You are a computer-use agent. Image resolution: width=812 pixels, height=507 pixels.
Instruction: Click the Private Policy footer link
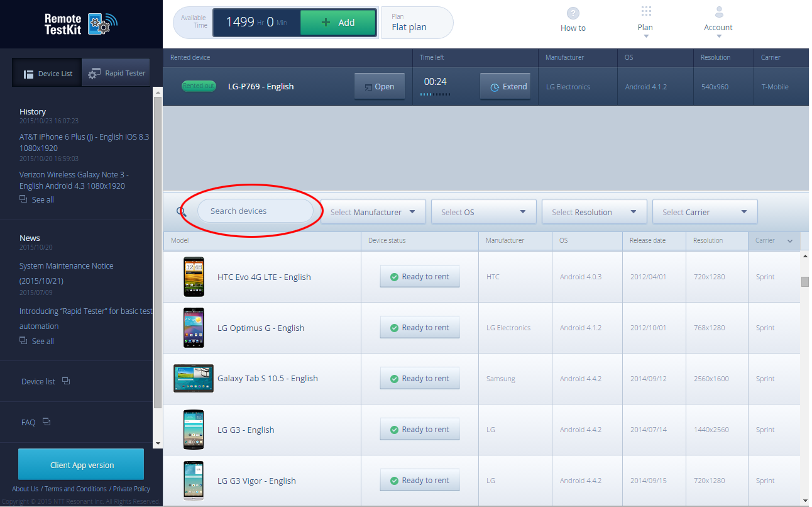[x=131, y=489]
